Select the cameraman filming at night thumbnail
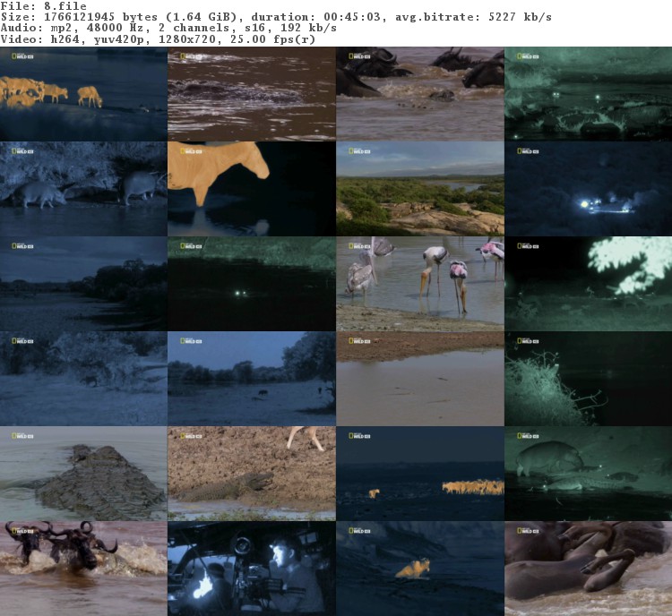The height and width of the screenshot is (616, 672). pos(252,569)
